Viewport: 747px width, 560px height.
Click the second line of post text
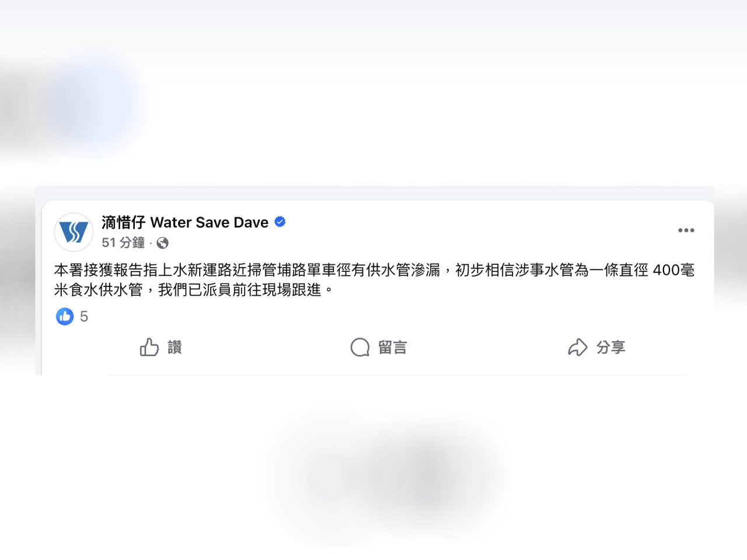(x=194, y=289)
